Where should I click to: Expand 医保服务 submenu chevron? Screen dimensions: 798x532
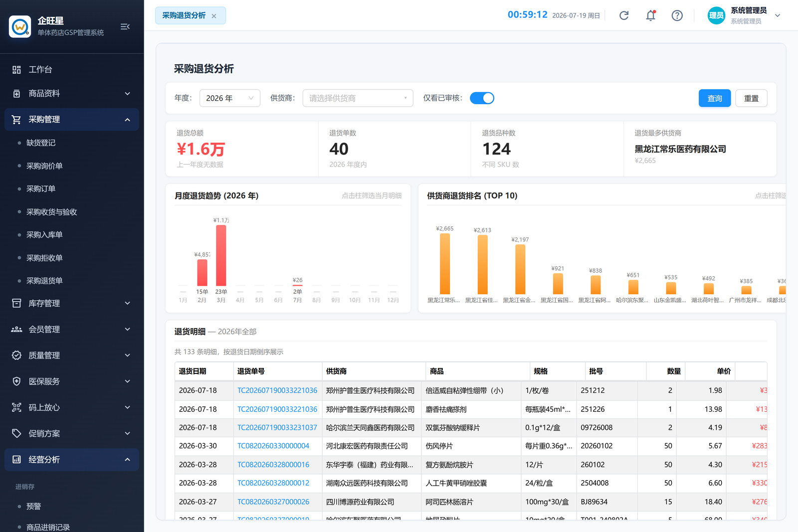tap(127, 381)
